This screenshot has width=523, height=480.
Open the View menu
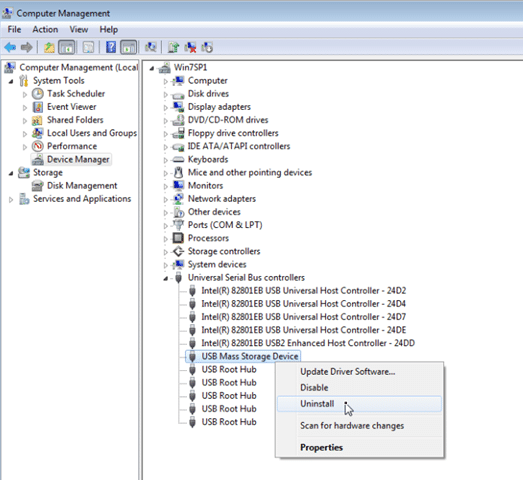[79, 29]
